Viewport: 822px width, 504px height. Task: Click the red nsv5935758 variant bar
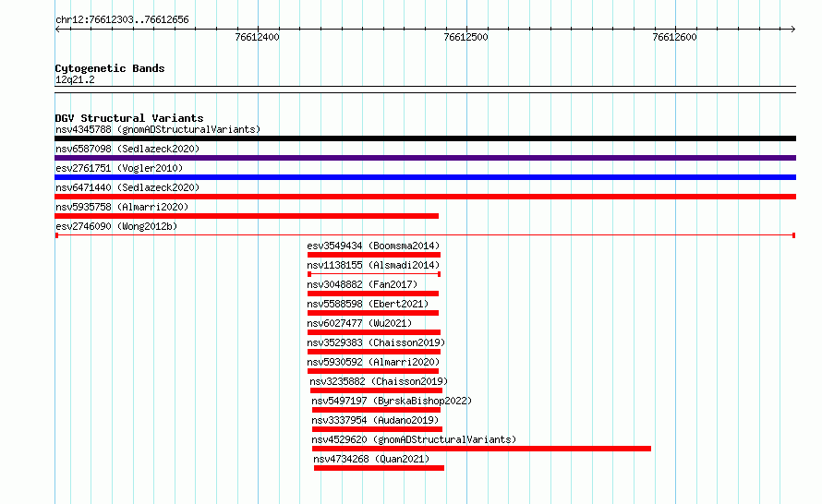coord(247,216)
